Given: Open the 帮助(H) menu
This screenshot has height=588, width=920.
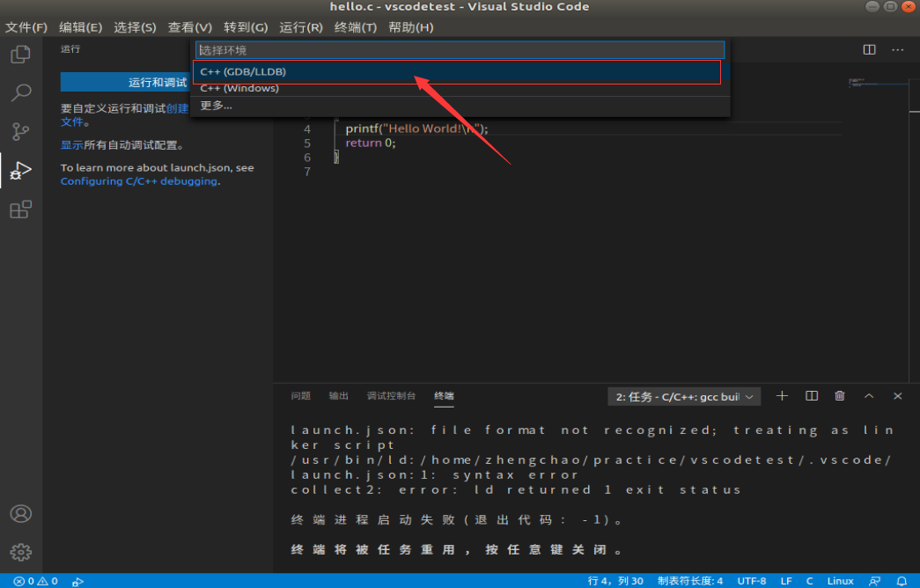Looking at the screenshot, I should click(411, 27).
